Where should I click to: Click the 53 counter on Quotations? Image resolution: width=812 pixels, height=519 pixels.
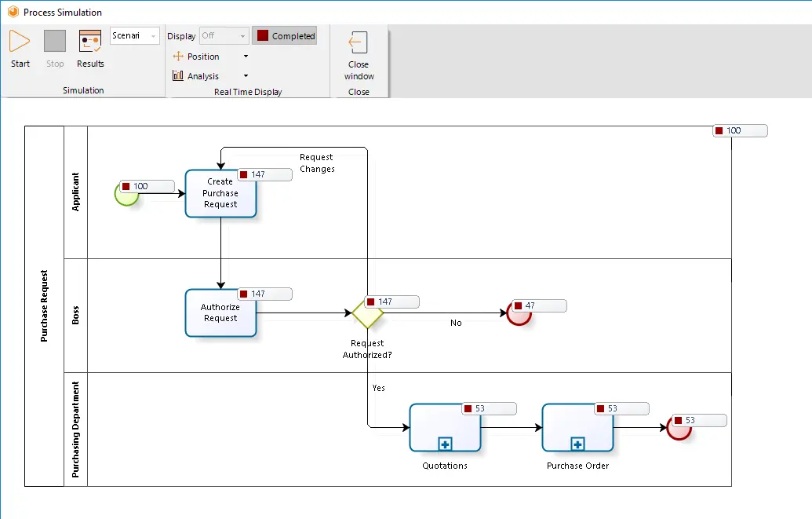(489, 408)
